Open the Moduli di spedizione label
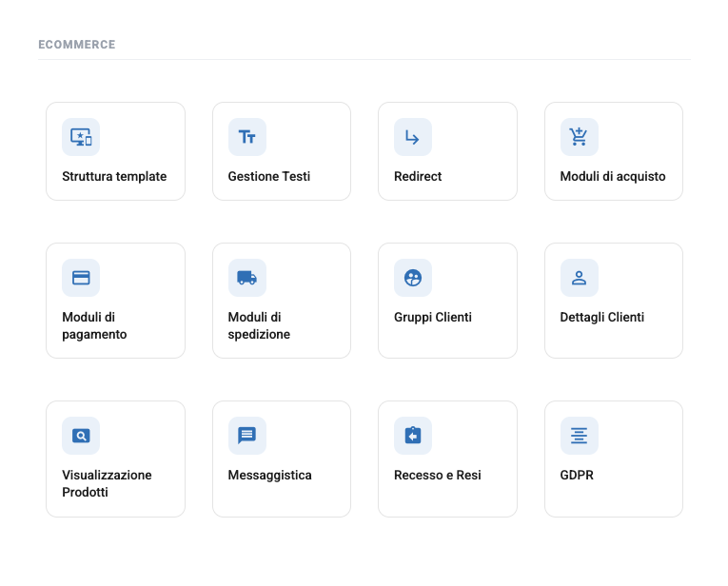 coord(259,325)
